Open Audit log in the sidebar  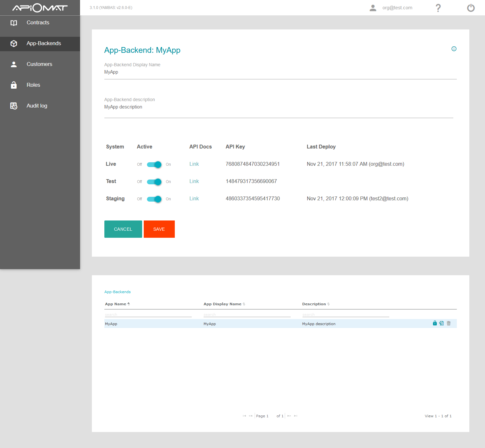(x=40, y=106)
